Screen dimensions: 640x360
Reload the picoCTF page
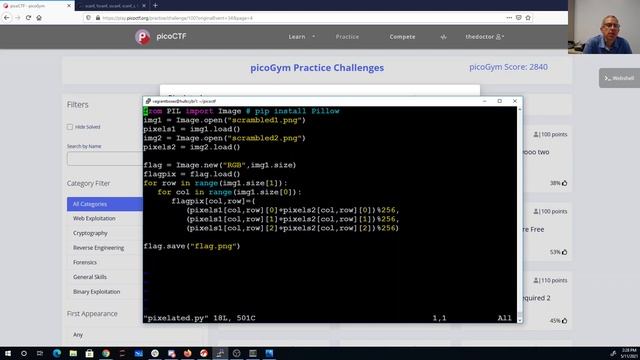(28, 18)
